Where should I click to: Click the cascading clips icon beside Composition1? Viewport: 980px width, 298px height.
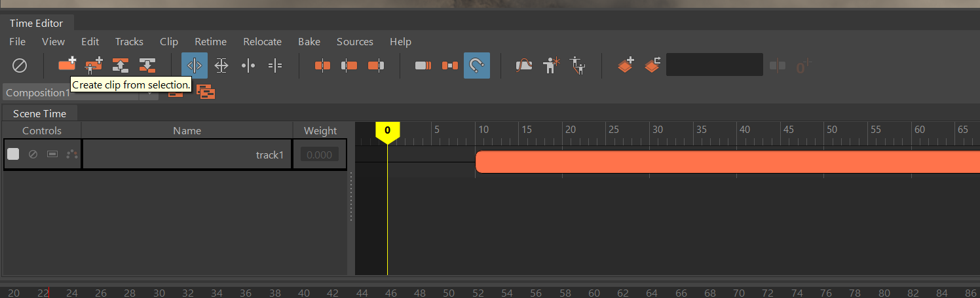pyautogui.click(x=206, y=92)
